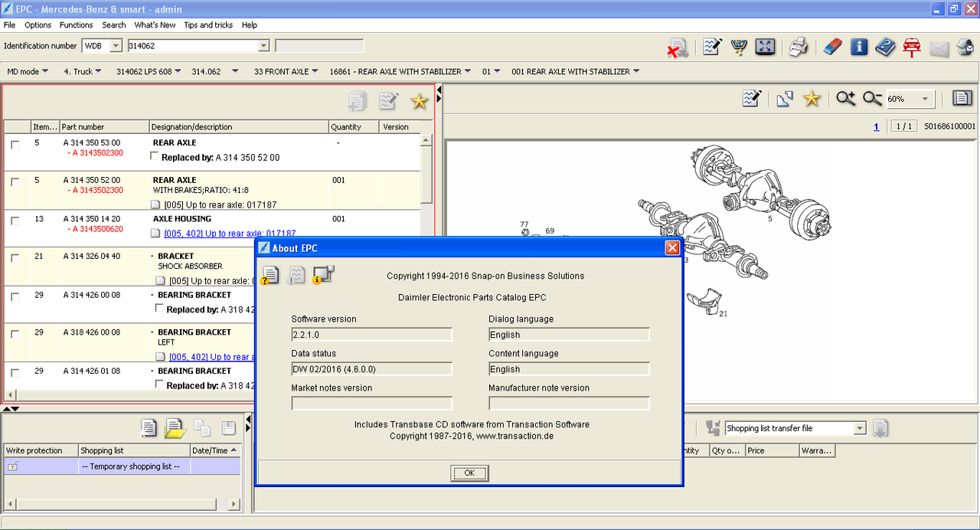Open the 60% zoom level dropdown
The height and width of the screenshot is (530, 980).
(926, 99)
